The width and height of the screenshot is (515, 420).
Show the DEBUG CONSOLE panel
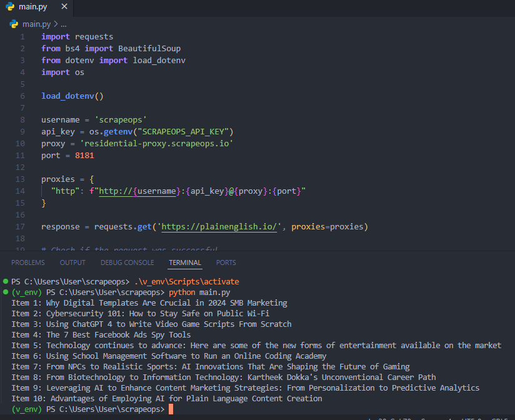pos(127,262)
